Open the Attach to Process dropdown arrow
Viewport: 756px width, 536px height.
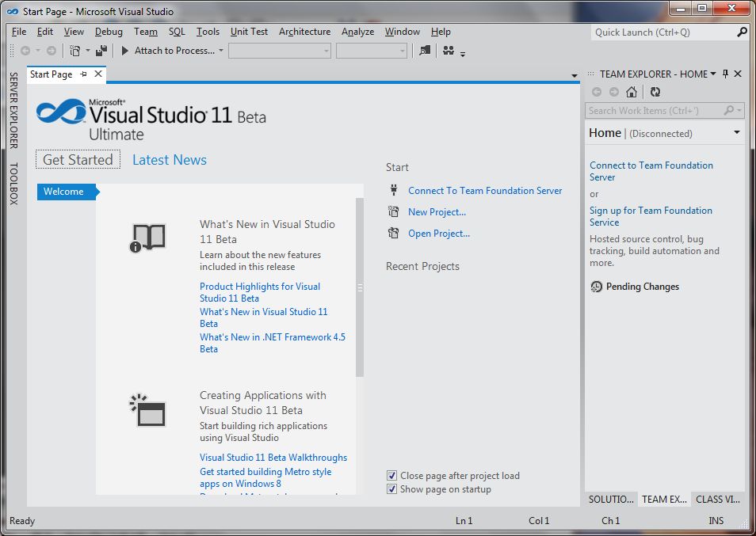click(221, 51)
